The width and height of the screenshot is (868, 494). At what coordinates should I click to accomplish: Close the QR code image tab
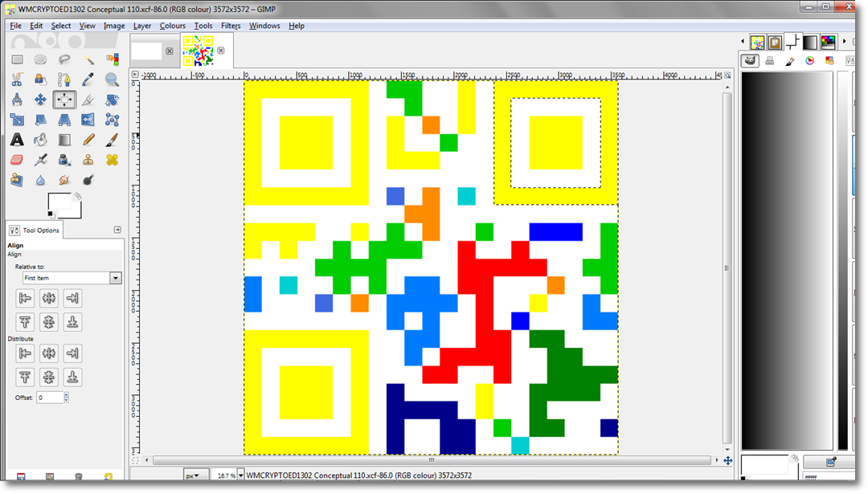tap(221, 51)
